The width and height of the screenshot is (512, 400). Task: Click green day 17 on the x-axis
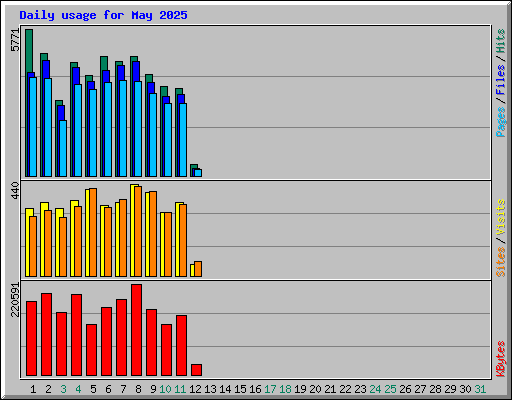click(270, 389)
